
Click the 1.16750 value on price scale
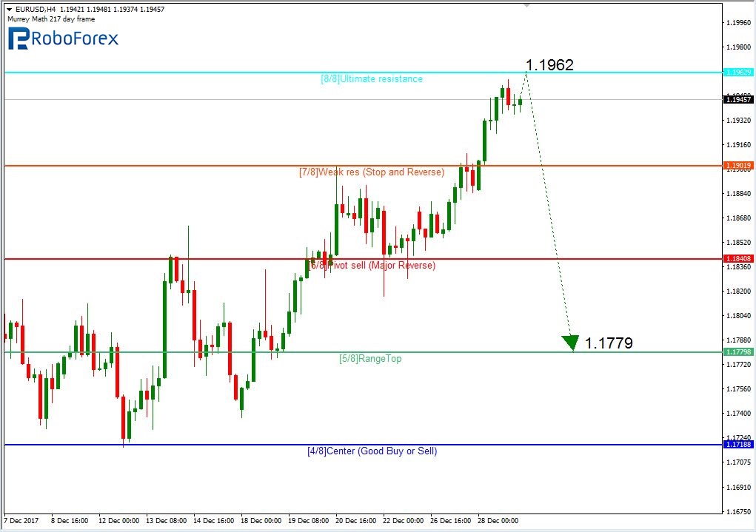pyautogui.click(x=739, y=512)
